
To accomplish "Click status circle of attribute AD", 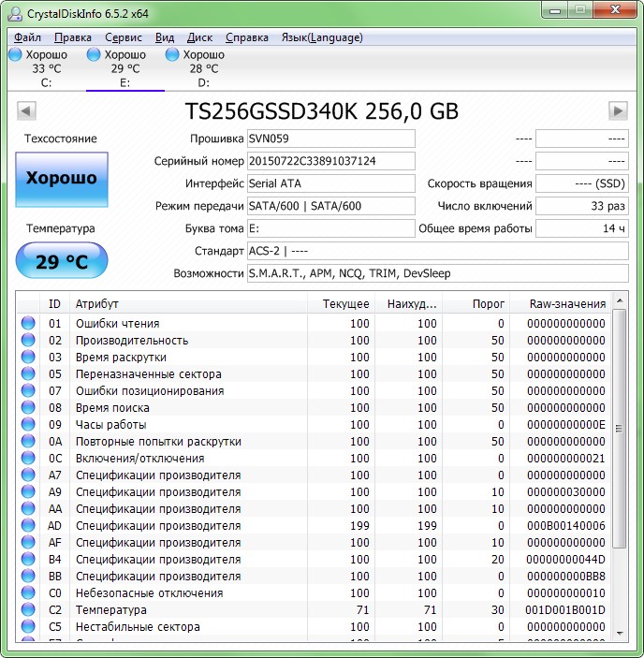I will (28, 525).
